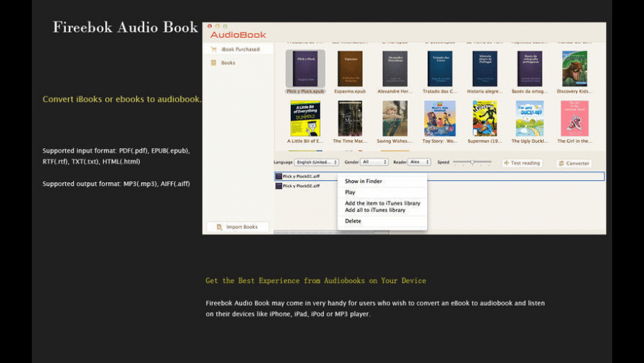The width and height of the screenshot is (644, 363).
Task: Click the Test reading button
Action: point(522,163)
